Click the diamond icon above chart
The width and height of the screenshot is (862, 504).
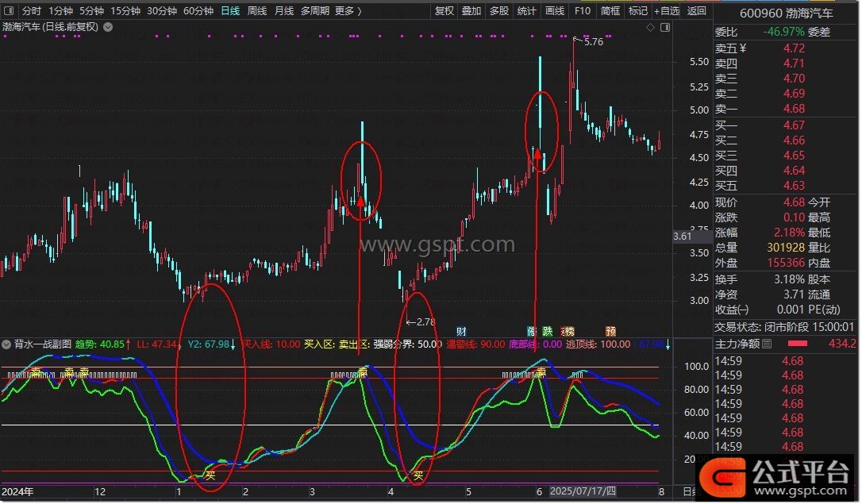point(650,28)
